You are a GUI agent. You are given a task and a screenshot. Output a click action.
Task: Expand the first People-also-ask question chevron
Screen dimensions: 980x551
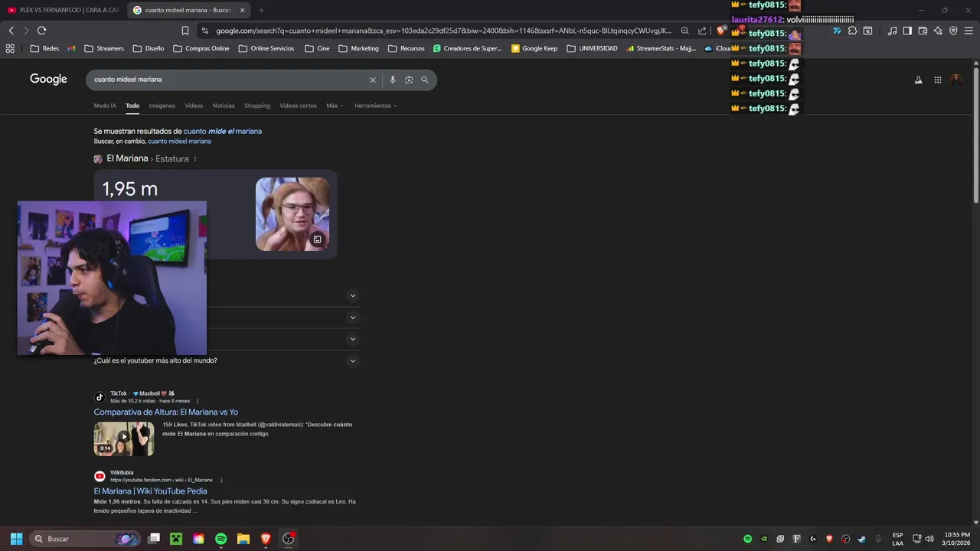(353, 295)
